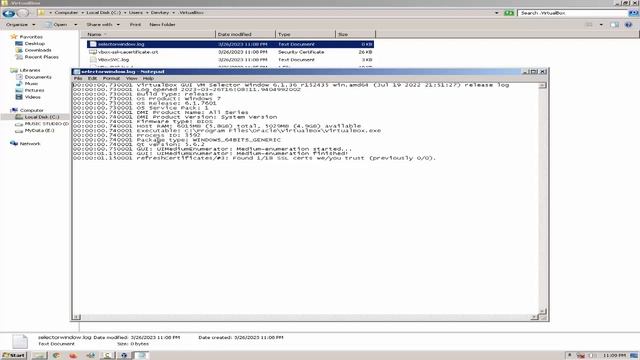
Task: Open the view options dropdown arrow
Action: point(601,24)
